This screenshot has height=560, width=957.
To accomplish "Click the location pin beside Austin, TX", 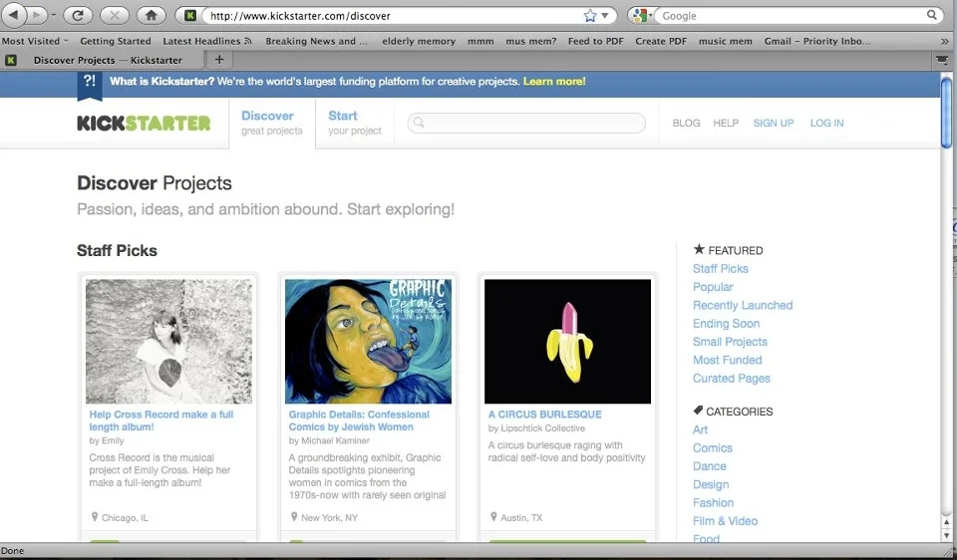I will pos(493,517).
